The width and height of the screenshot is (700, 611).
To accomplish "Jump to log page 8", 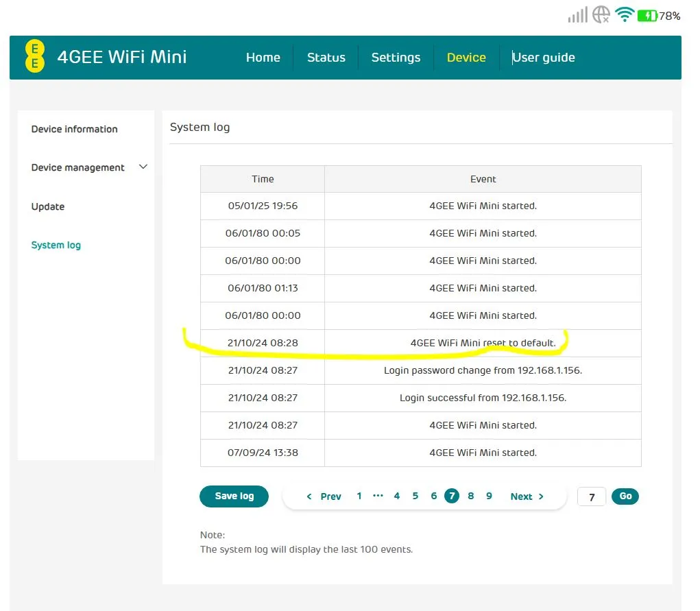I will 470,496.
